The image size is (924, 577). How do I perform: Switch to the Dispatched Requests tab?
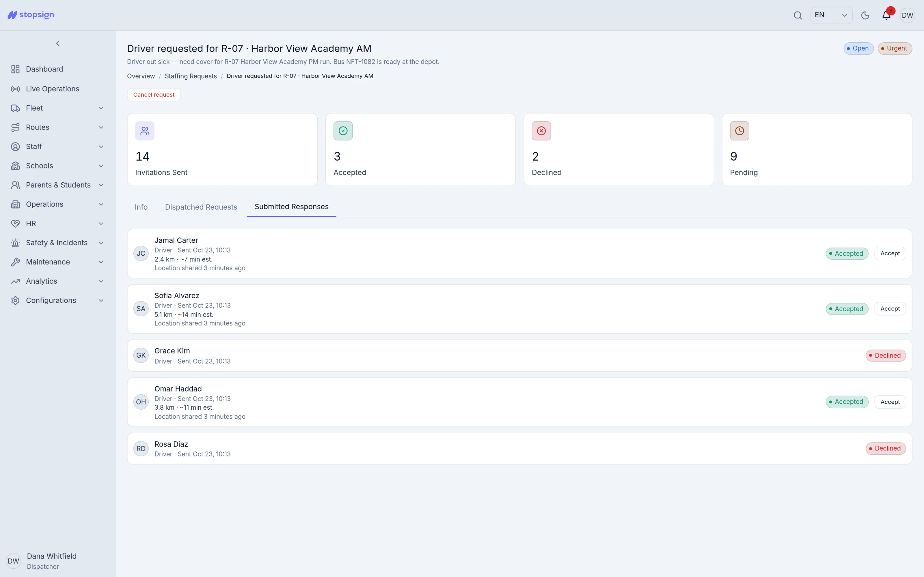pos(201,207)
